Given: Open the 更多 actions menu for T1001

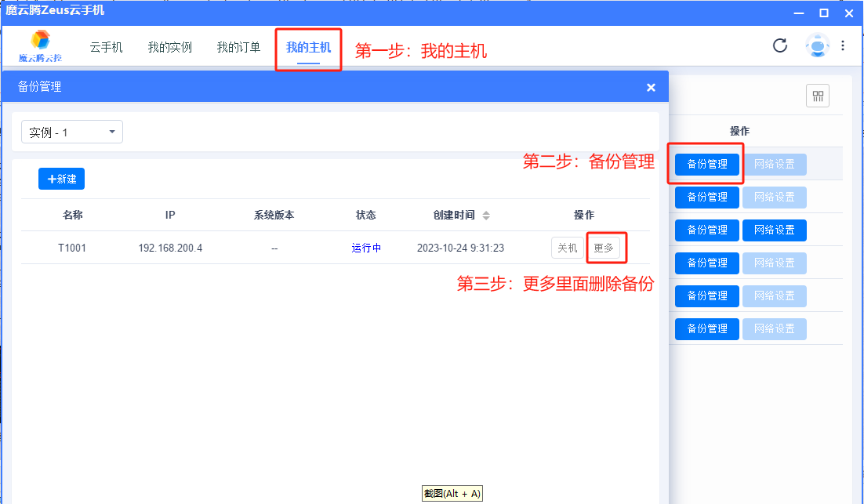Looking at the screenshot, I should click(x=606, y=248).
